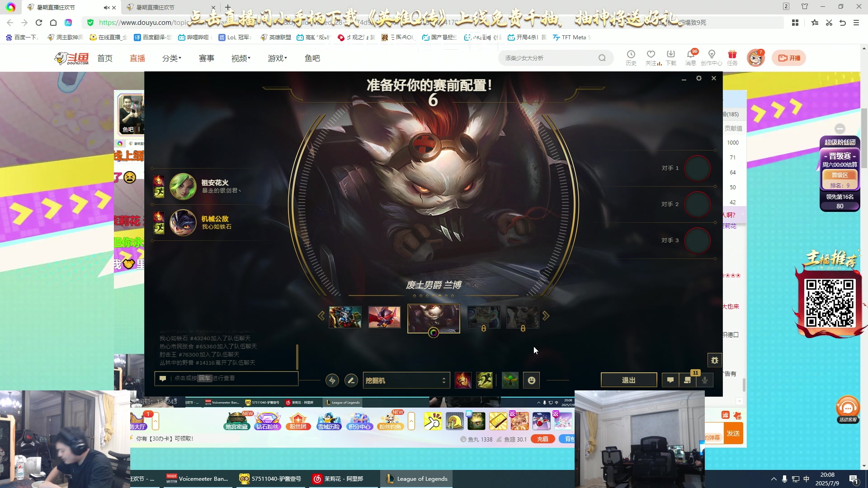Open the 钻石粉丝 diamond fans icon

[268, 421]
